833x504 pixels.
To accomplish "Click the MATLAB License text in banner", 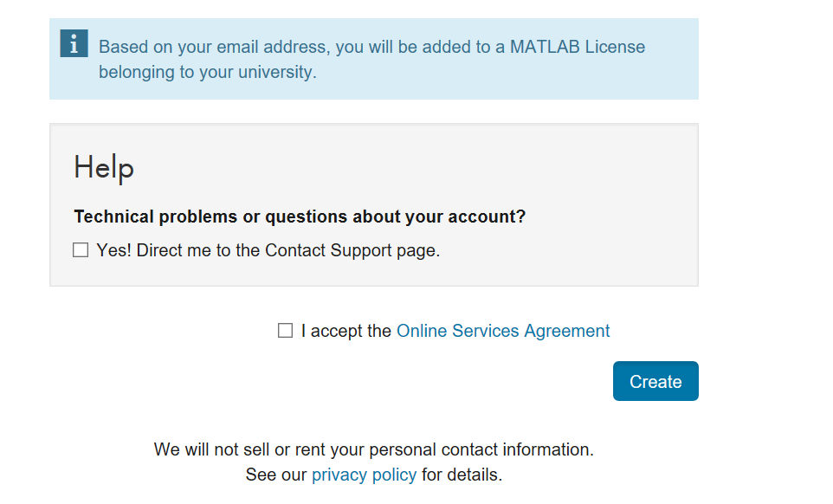I will coord(578,47).
